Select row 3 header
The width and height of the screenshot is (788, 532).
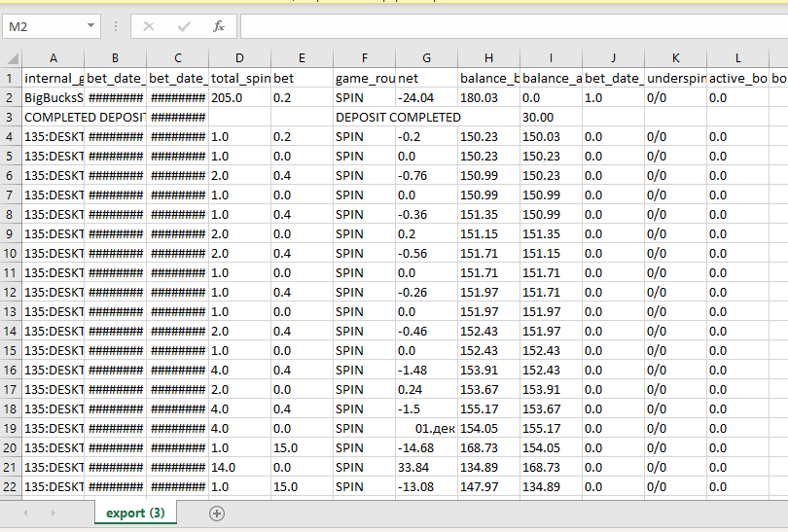tap(10, 117)
